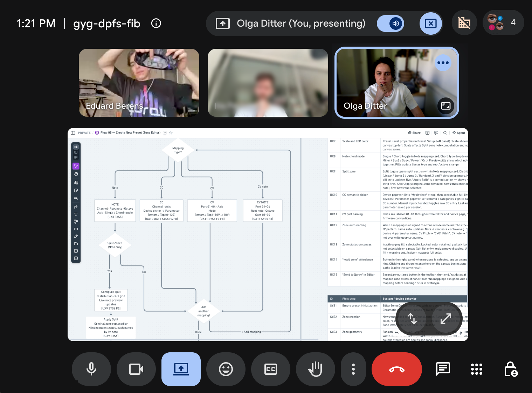The image size is (532, 393).
Task: Click the 'Split Zone? (Note only)' diamond
Action: (x=115, y=245)
